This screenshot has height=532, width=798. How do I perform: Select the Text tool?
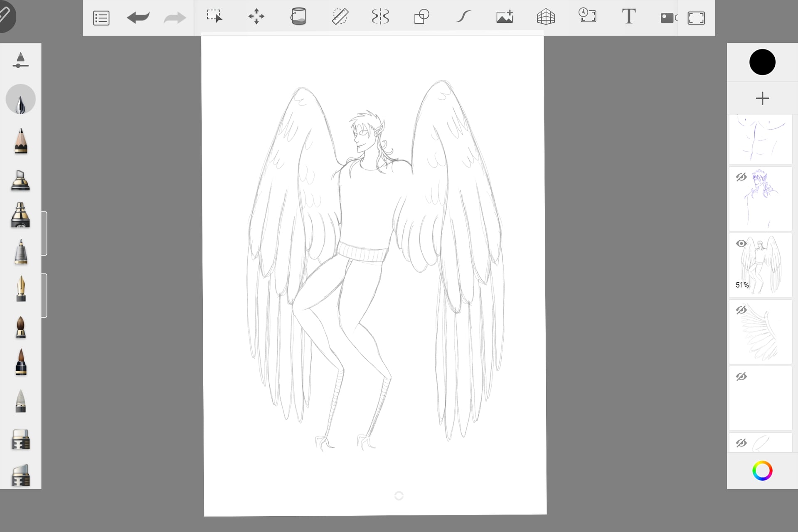(x=628, y=16)
